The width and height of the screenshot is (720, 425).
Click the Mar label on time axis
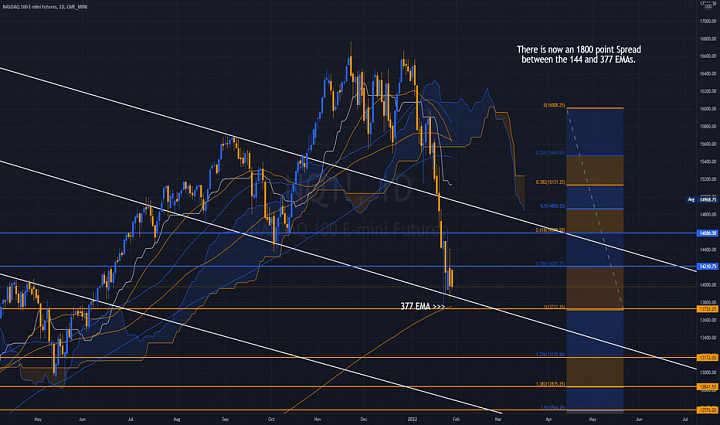click(x=498, y=419)
